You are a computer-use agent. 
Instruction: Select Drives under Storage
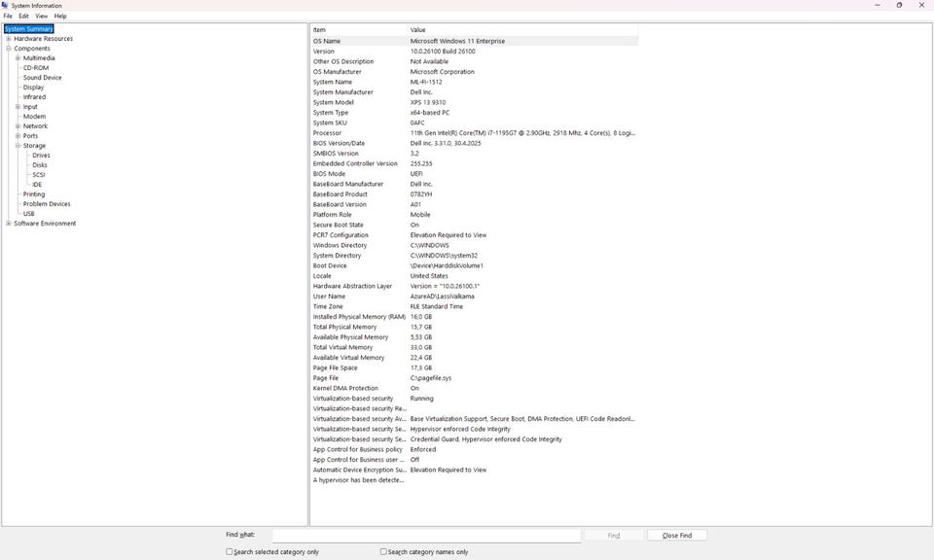[41, 156]
